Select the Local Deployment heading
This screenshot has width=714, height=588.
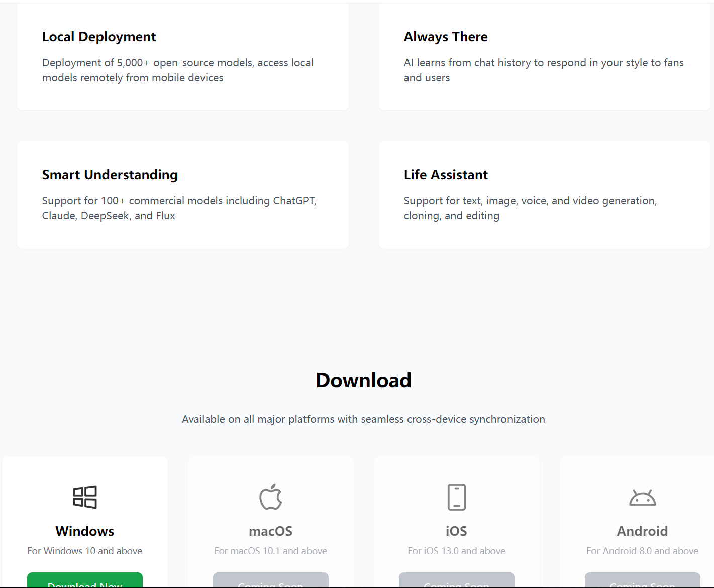(x=99, y=37)
